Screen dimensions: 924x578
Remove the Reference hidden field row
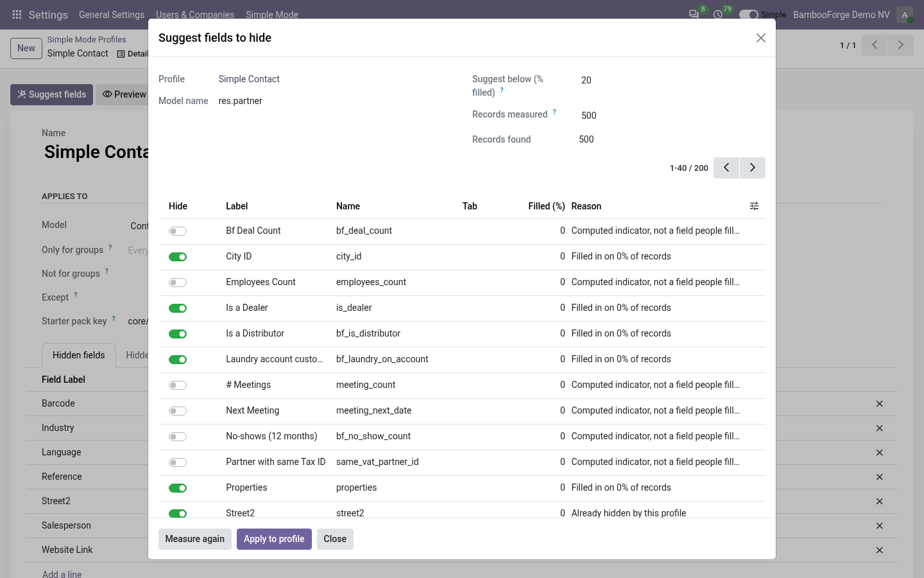tap(880, 477)
